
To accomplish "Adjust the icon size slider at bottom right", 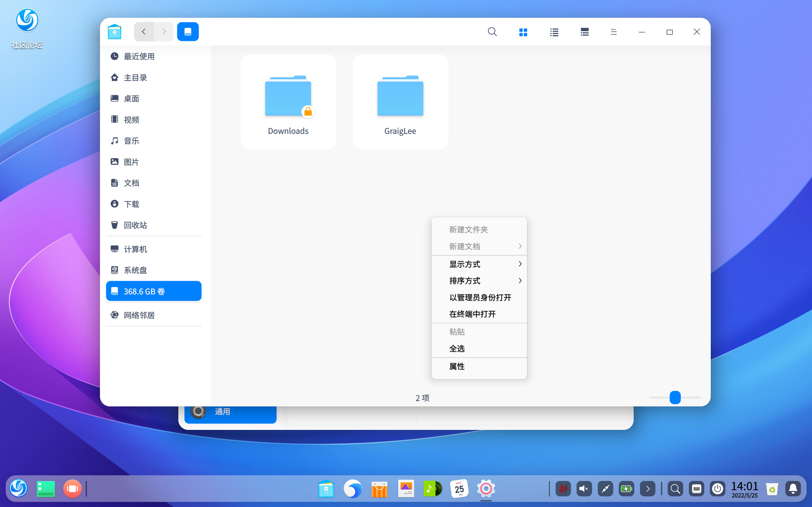I will 676,398.
